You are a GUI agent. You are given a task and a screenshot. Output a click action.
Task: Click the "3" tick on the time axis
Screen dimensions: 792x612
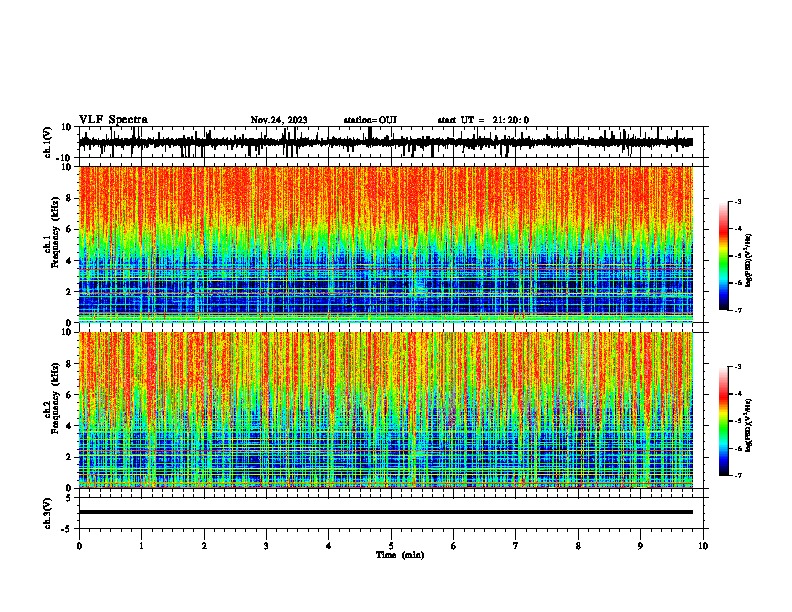point(266,546)
